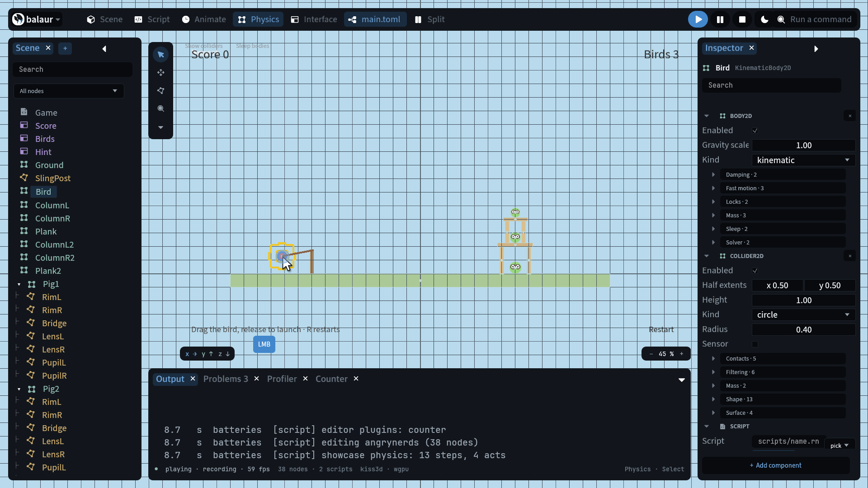The height and width of the screenshot is (488, 868).
Task: Toggle dark mode moon icon
Action: point(764,19)
